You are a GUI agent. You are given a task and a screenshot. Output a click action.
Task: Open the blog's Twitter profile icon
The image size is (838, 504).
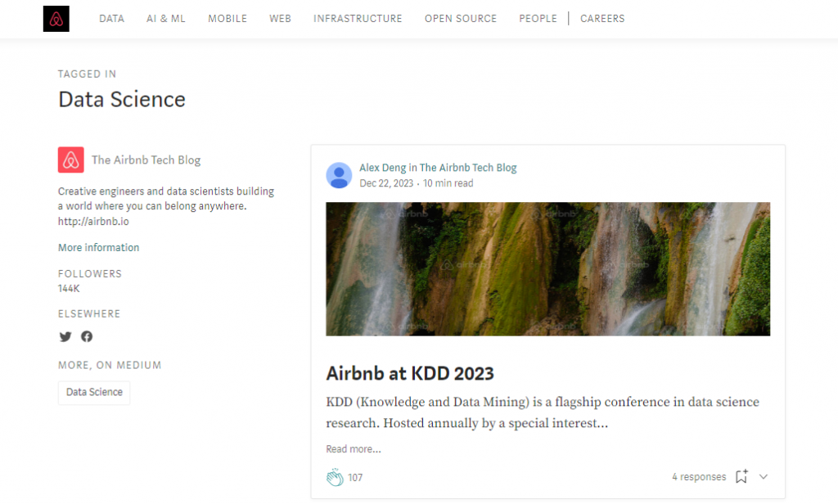65,336
